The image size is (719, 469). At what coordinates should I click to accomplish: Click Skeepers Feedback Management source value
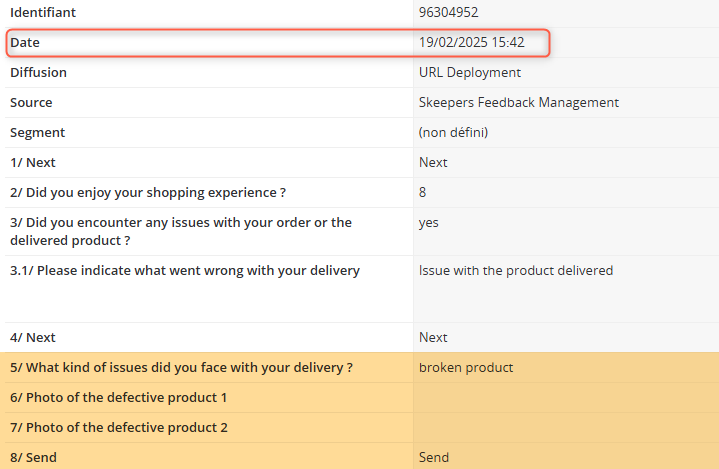tap(518, 102)
